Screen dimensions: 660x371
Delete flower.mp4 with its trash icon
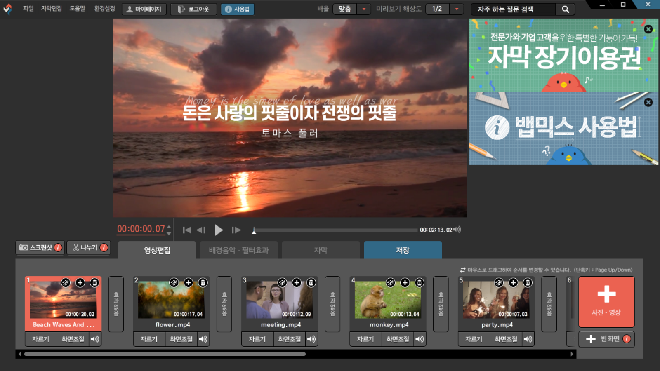tap(203, 283)
